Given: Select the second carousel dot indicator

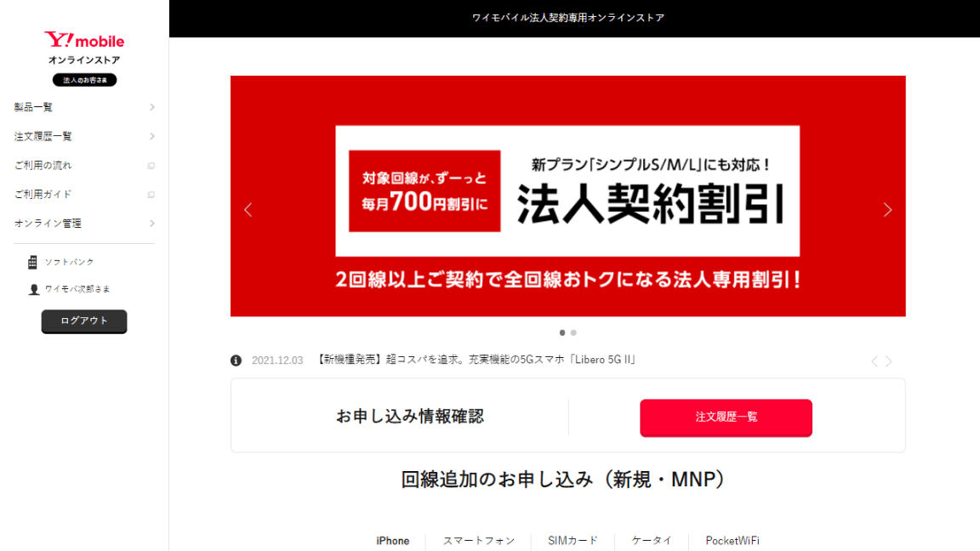Looking at the screenshot, I should pos(573,333).
